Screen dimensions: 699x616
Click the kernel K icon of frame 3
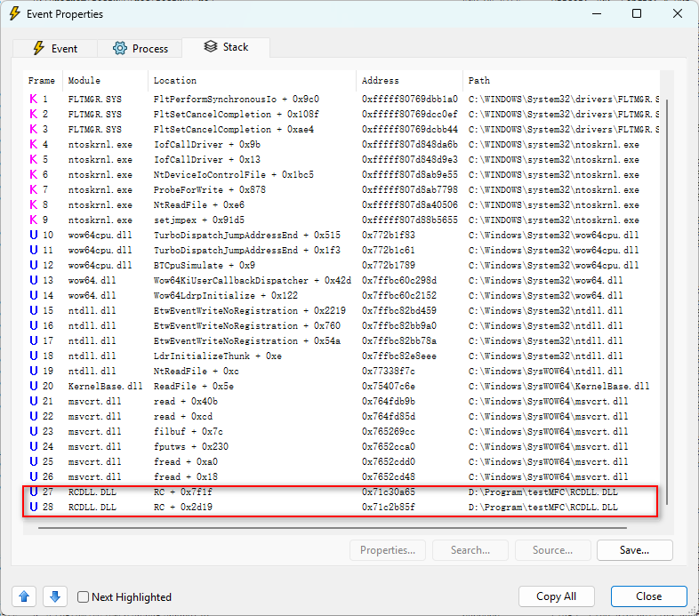pos(34,129)
